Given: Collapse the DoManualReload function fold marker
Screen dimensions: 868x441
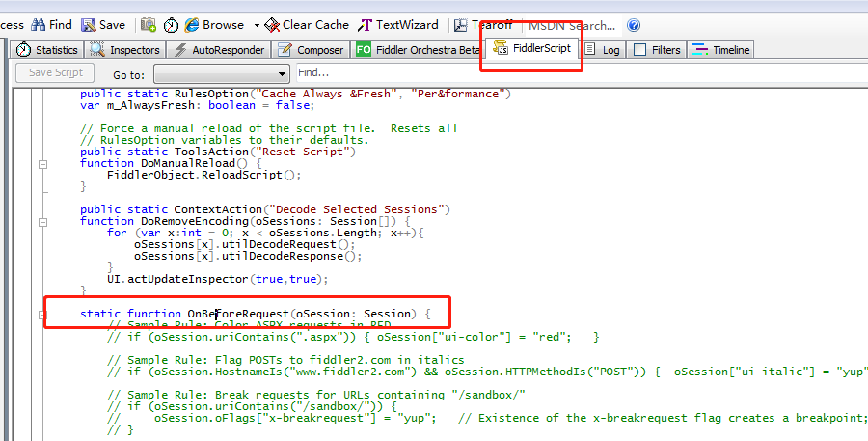Looking at the screenshot, I should point(43,164).
